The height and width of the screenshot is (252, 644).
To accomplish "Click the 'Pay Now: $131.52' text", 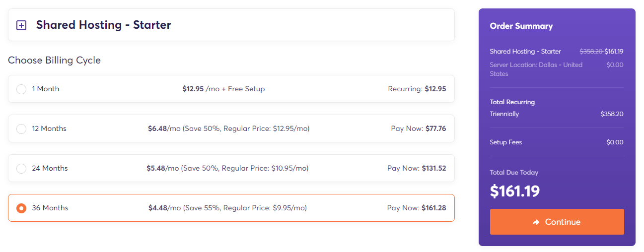I will click(x=417, y=168).
